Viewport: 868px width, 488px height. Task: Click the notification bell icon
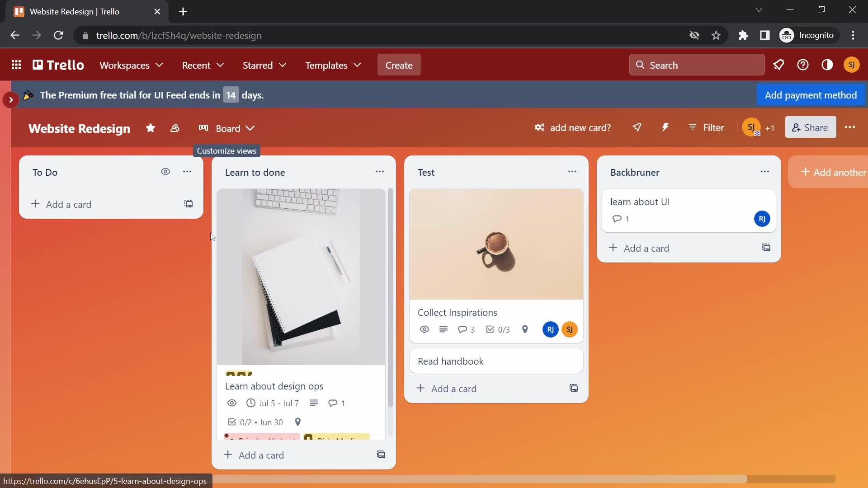[x=779, y=65]
